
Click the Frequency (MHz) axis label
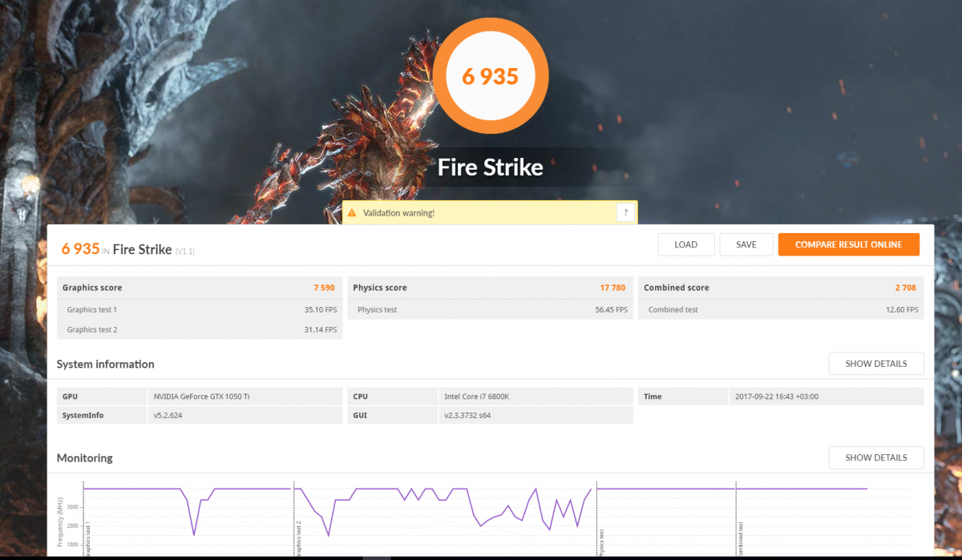pos(61,522)
